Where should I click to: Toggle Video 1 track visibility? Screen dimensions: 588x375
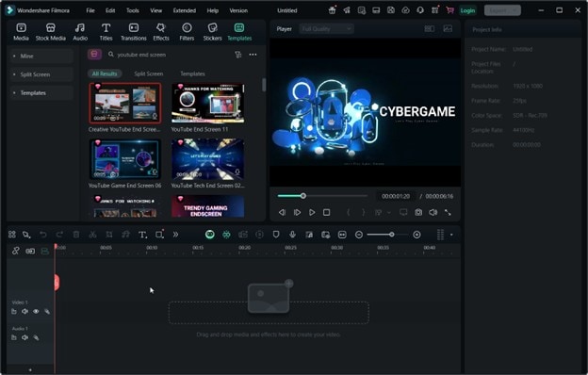(x=36, y=311)
